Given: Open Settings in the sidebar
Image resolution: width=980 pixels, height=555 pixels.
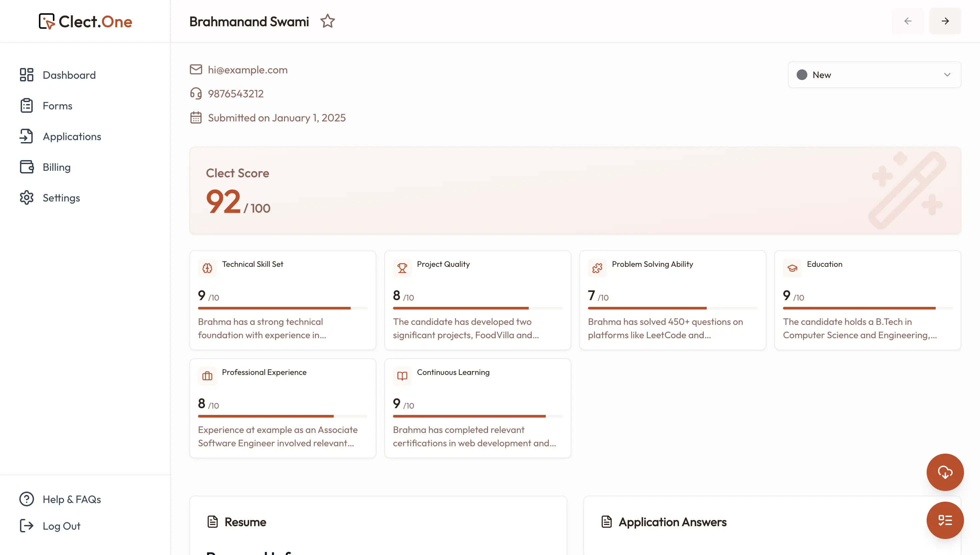Looking at the screenshot, I should point(61,198).
